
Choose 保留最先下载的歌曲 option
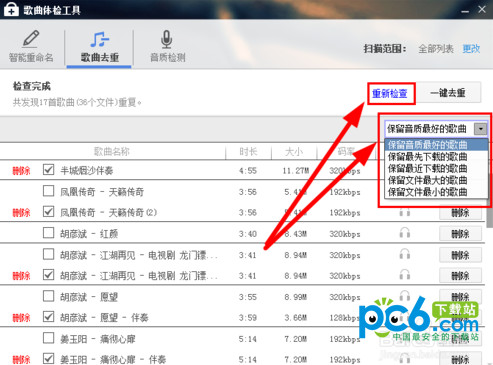pyautogui.click(x=436, y=157)
